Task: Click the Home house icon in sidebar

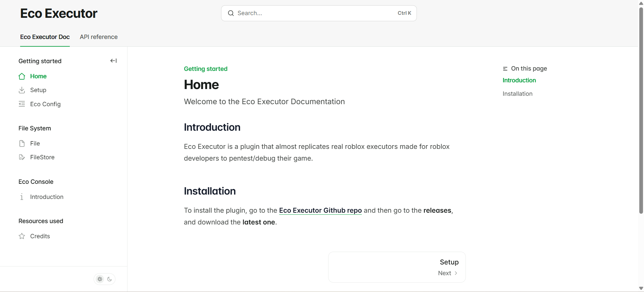Action: (22, 76)
